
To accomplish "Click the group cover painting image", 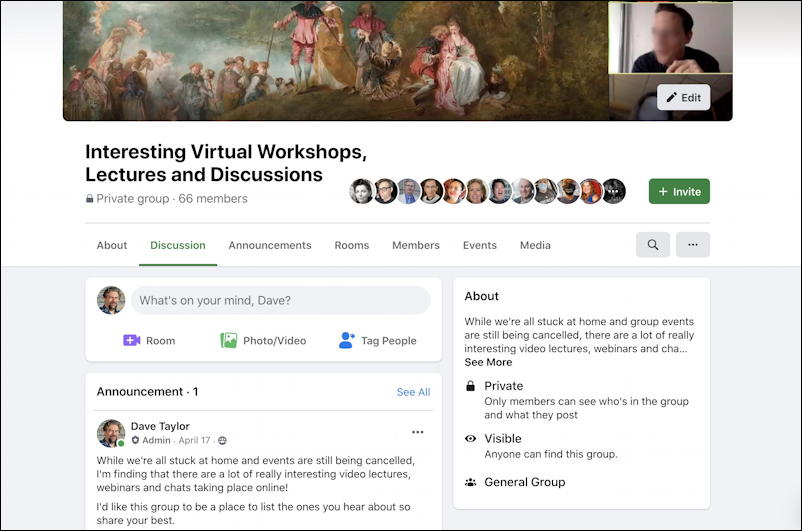I will 336,60.
